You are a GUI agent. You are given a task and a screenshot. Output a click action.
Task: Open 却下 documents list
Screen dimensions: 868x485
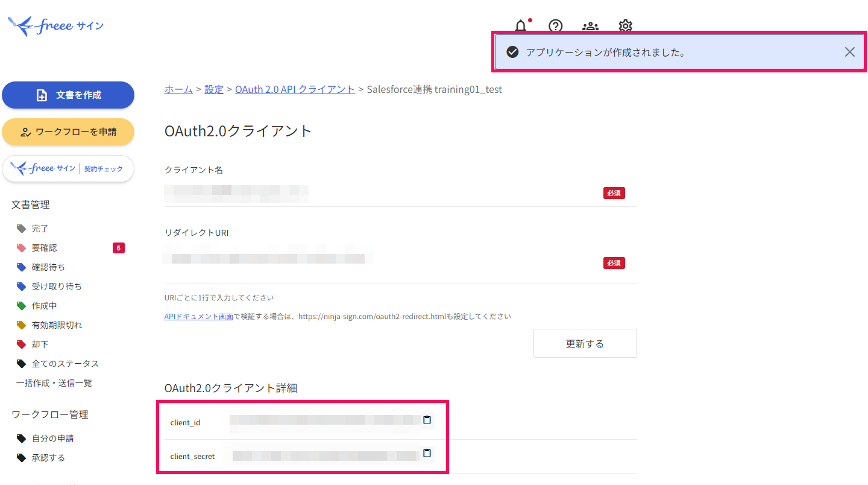40,344
